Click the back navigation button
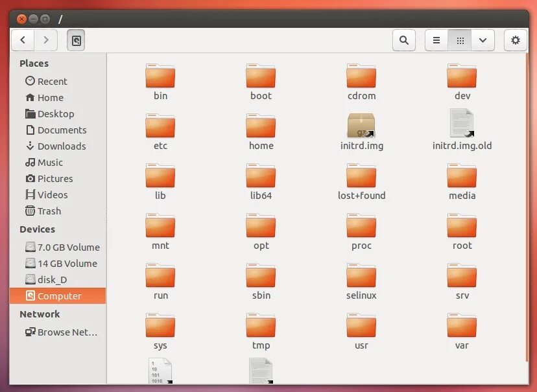The width and height of the screenshot is (537, 392). click(23, 40)
